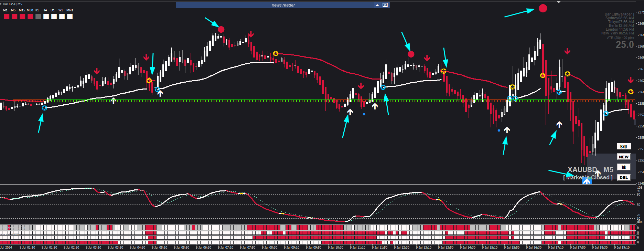The width and height of the screenshot is (644, 251).
Task: Click the NEW button
Action: 624,157
